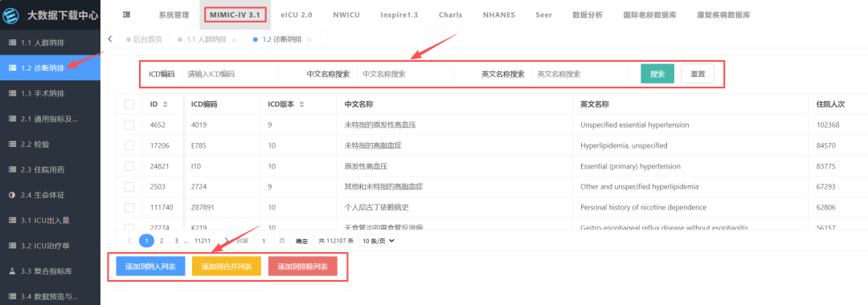Switch to the 后台首页 page tab
The height and width of the screenshot is (305, 868).
(x=145, y=40)
